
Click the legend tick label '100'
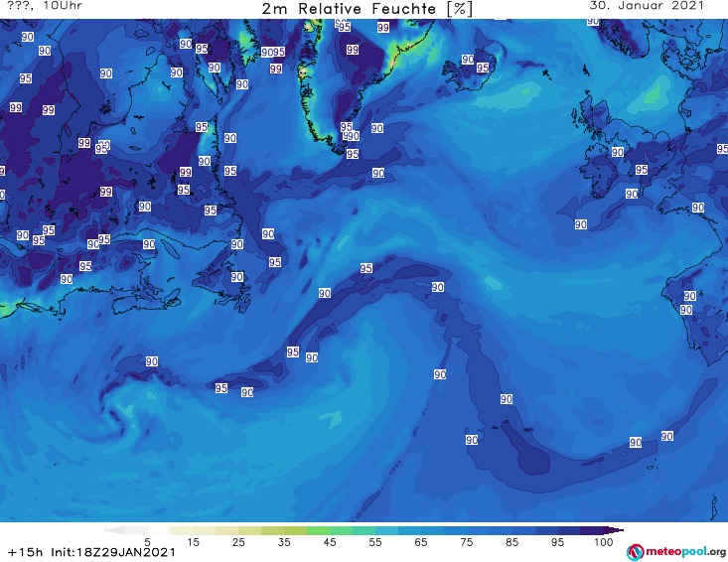pyautogui.click(x=604, y=542)
